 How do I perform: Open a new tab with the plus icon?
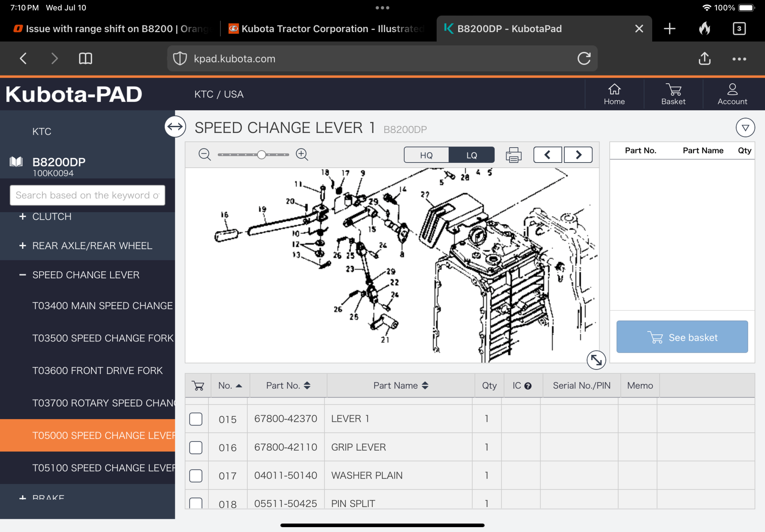click(670, 29)
